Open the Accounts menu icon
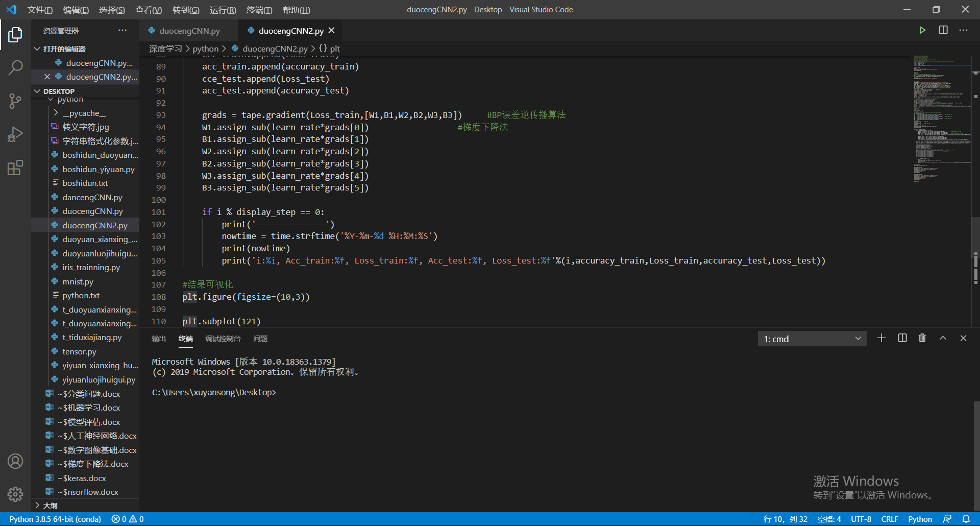 point(15,461)
